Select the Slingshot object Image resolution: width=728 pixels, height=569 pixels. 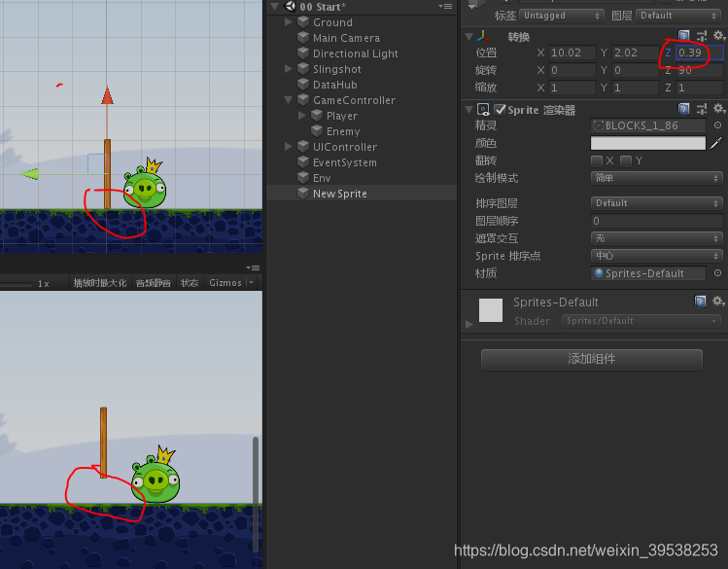[x=337, y=69]
